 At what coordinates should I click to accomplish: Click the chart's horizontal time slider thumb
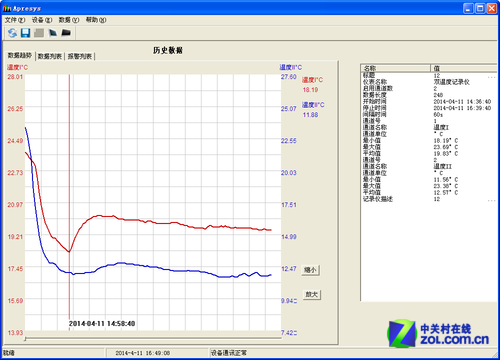(25, 339)
